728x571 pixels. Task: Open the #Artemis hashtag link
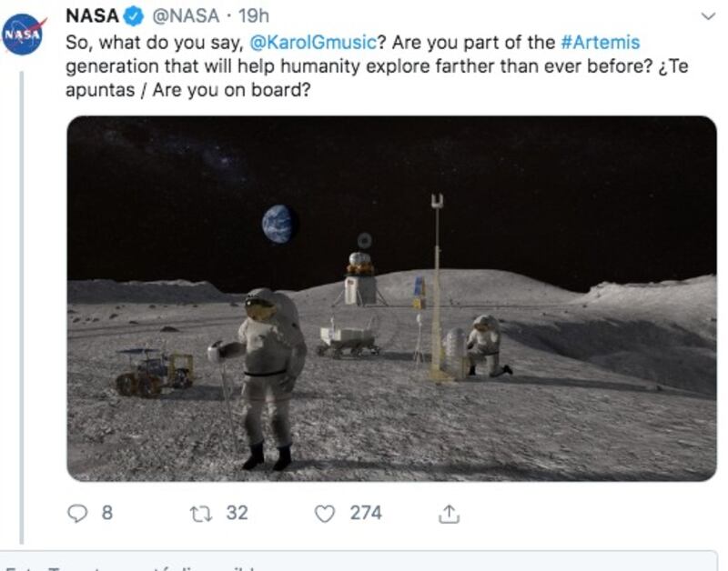(x=601, y=42)
